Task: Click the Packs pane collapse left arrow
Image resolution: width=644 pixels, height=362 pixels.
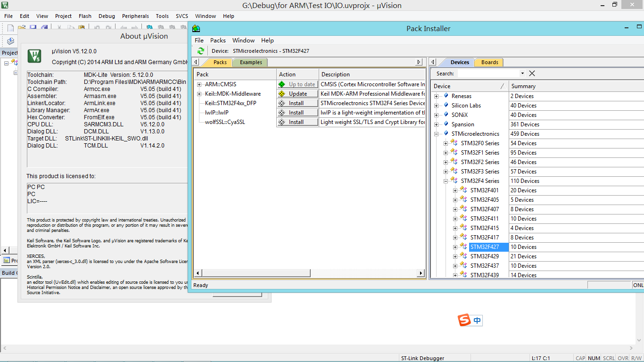Action: pos(197,62)
